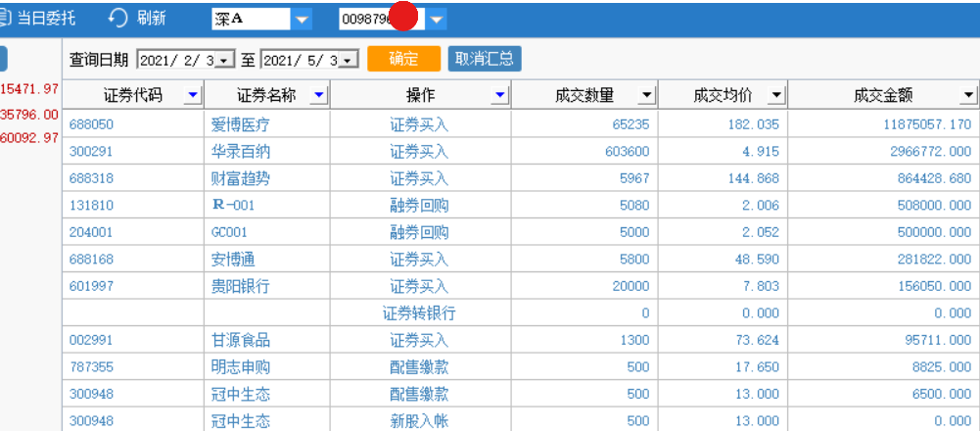Click filter arrow on 操作 column
The image size is (980, 431).
[498, 95]
